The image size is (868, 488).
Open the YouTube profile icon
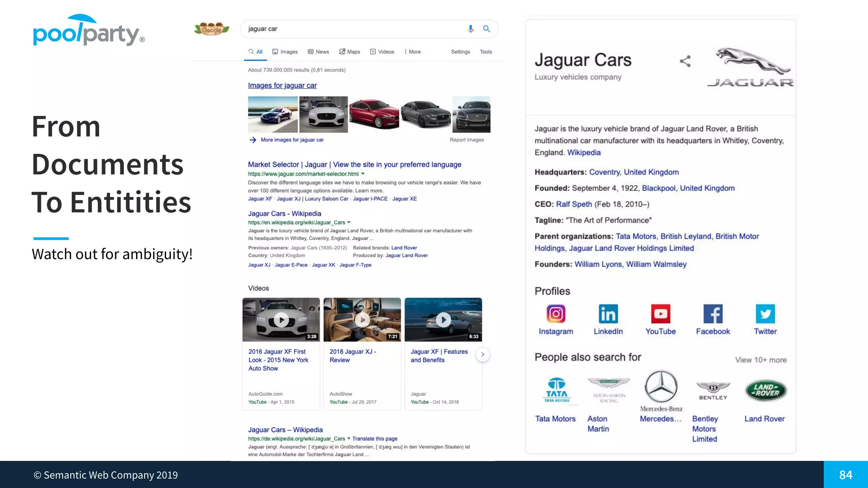point(660,314)
